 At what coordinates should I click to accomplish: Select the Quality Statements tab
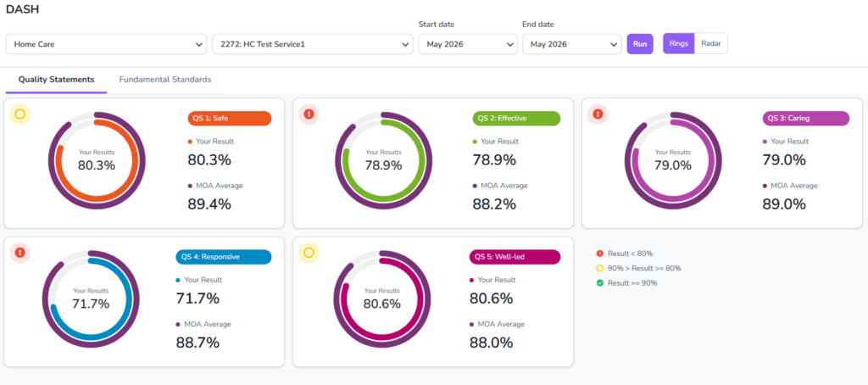click(57, 80)
